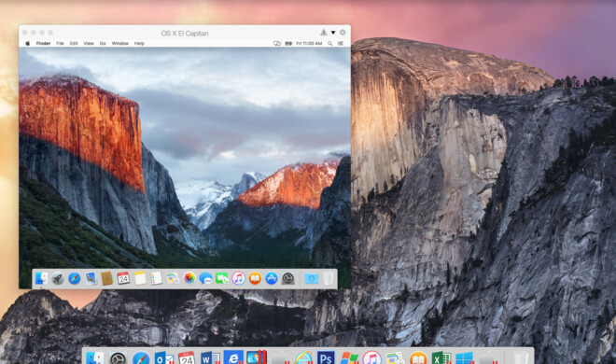Click the battery status icon in VM menu bar

coord(288,44)
